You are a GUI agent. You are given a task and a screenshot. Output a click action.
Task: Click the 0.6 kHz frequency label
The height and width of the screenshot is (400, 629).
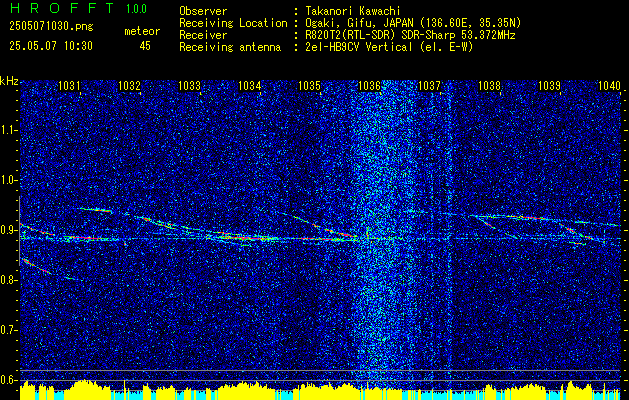pos(9,380)
